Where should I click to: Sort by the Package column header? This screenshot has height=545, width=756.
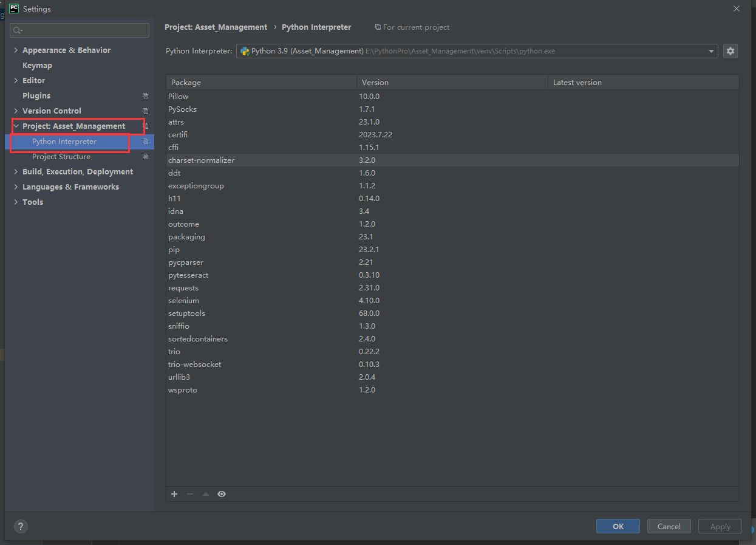coord(261,82)
